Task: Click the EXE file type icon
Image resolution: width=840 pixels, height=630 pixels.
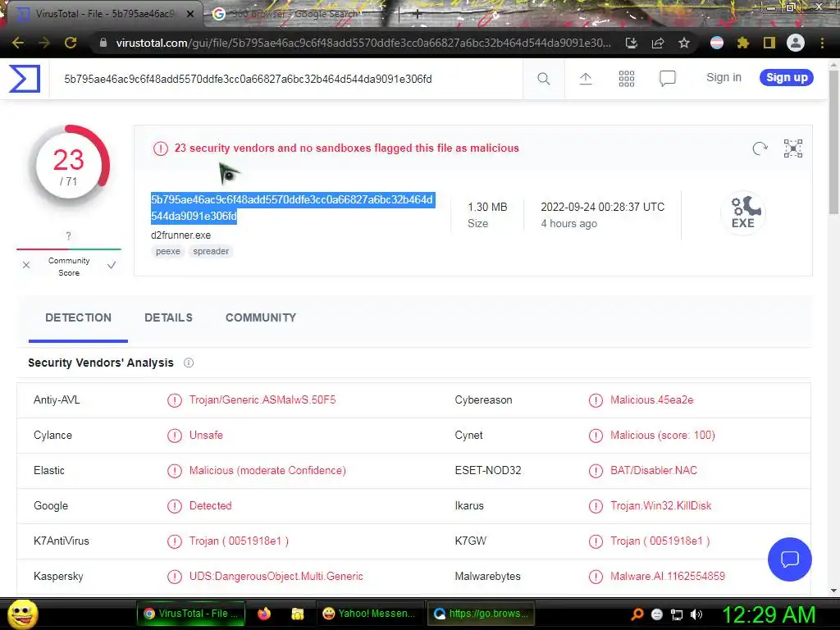Action: tap(743, 212)
